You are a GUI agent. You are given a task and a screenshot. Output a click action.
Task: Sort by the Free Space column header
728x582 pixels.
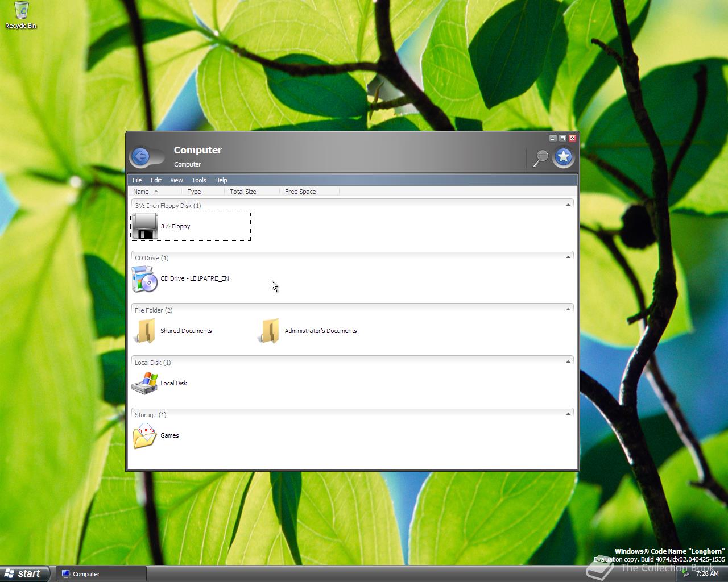click(x=309, y=192)
